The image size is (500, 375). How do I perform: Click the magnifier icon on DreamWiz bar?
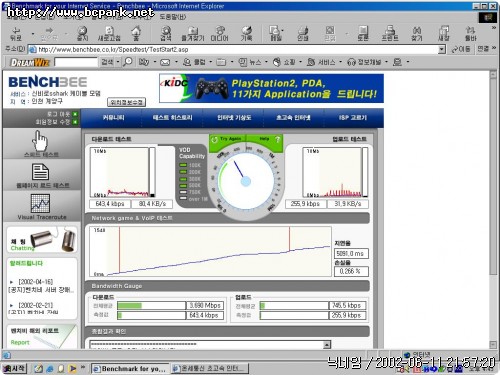pos(127,62)
